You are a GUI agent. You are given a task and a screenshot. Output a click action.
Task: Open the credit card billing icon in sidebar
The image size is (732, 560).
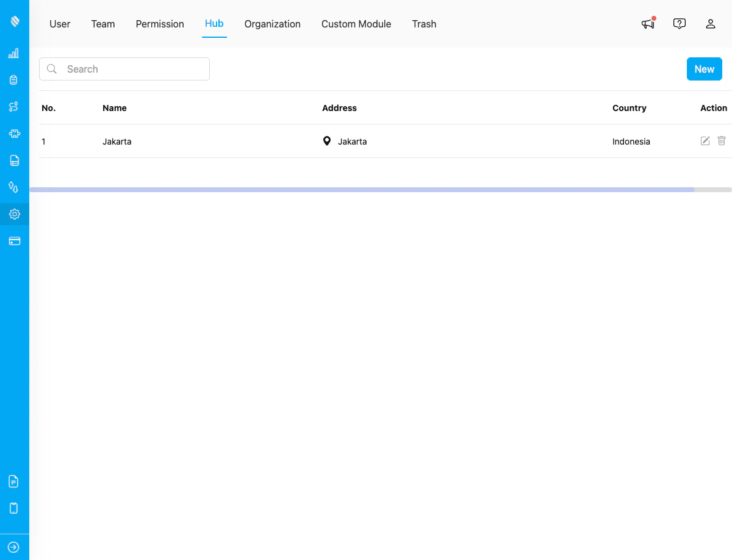coord(14,241)
